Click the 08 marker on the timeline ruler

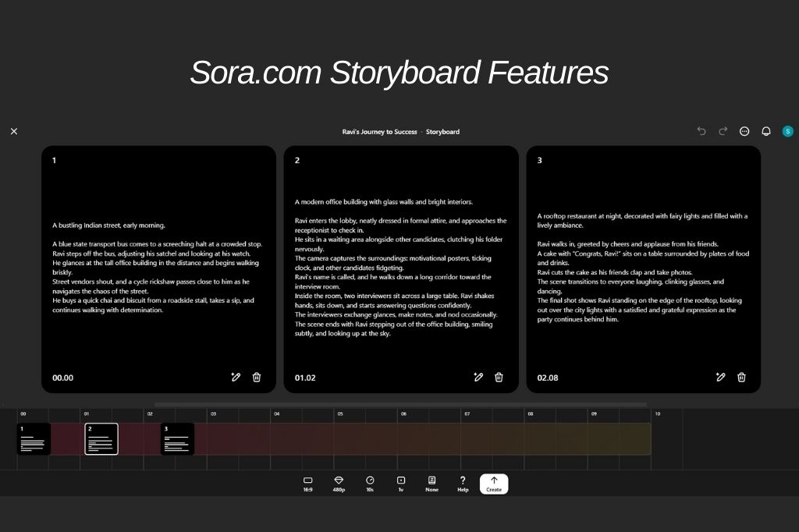pyautogui.click(x=531, y=413)
